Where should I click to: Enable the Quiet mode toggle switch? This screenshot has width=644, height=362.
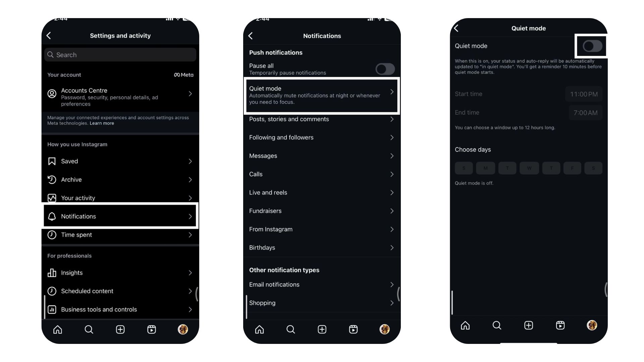591,46
